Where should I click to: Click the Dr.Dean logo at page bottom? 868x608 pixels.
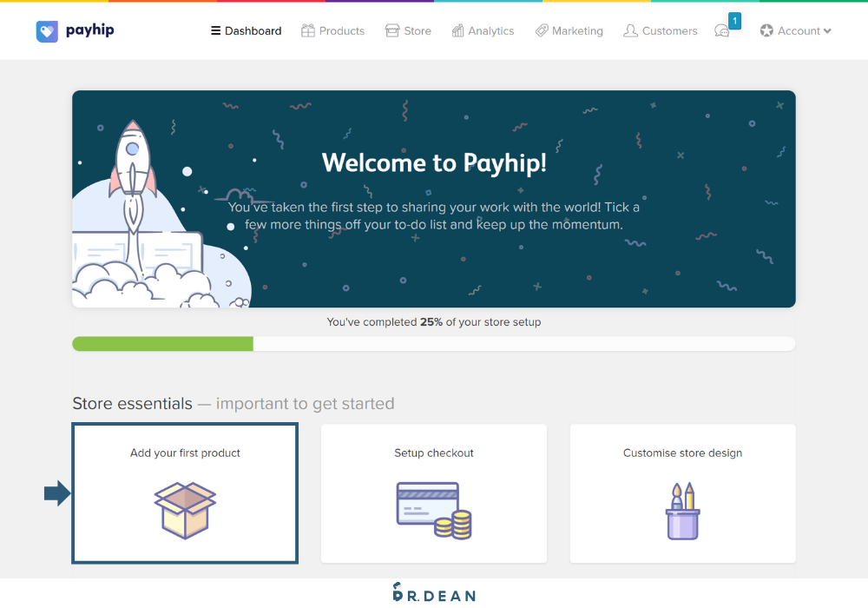tap(434, 593)
